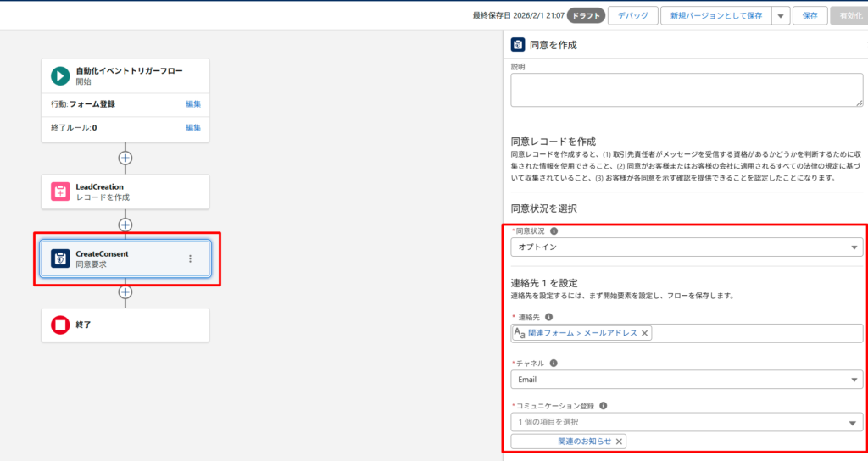The width and height of the screenshot is (868, 461).
Task: Add element below the start node
Action: [125, 158]
